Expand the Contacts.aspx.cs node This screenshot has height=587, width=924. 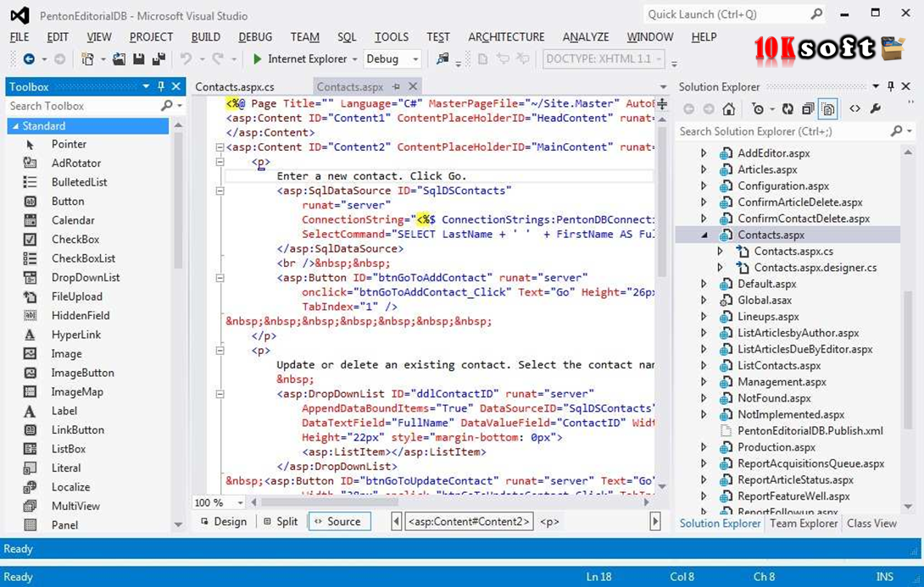720,252
